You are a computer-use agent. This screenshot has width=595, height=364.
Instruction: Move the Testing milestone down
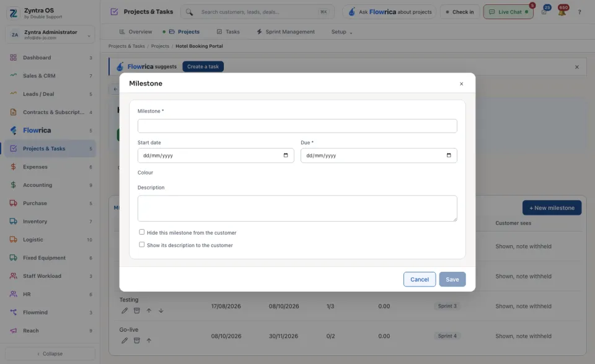(161, 311)
